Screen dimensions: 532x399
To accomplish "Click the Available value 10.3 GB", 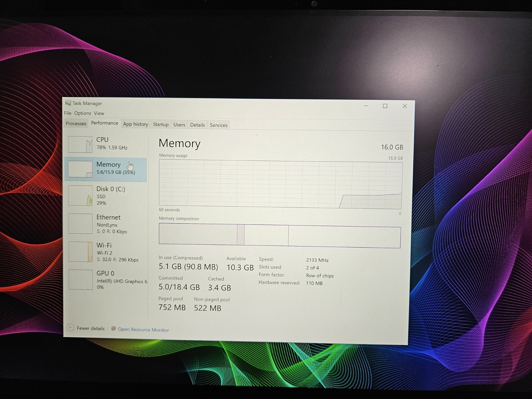I will [240, 268].
